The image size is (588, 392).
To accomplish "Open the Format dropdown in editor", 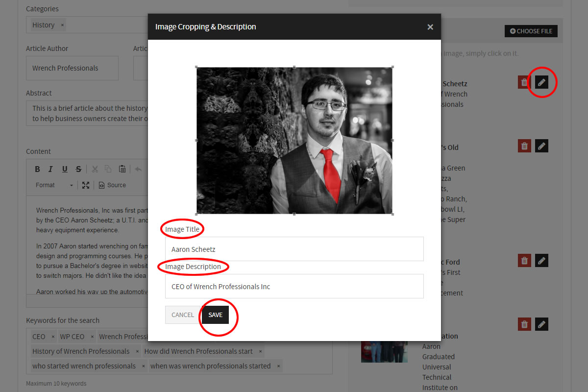I will (54, 185).
